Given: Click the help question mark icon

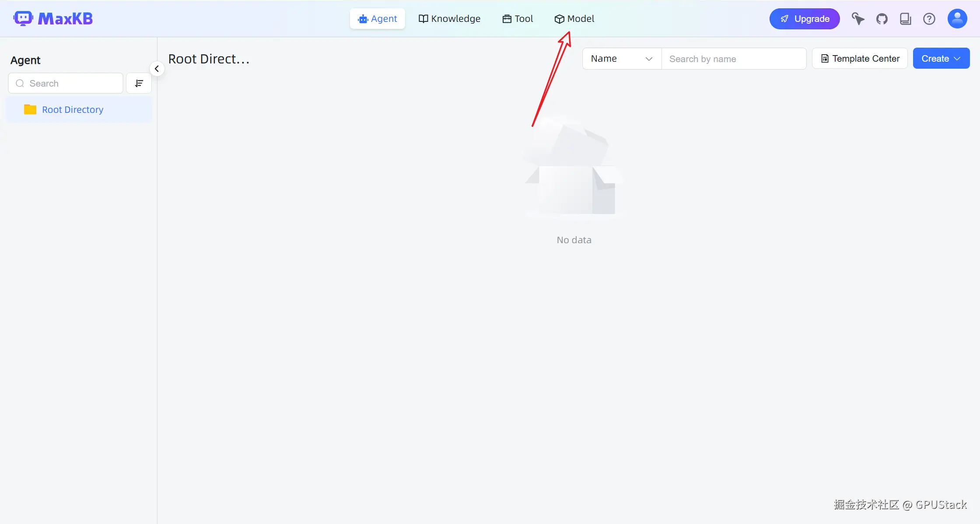Looking at the screenshot, I should pyautogui.click(x=929, y=19).
